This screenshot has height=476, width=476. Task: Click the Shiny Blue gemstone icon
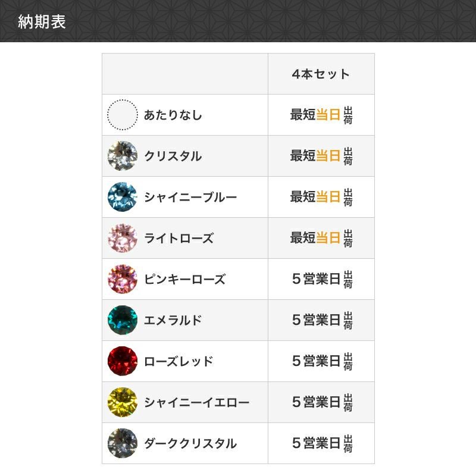[122, 197]
